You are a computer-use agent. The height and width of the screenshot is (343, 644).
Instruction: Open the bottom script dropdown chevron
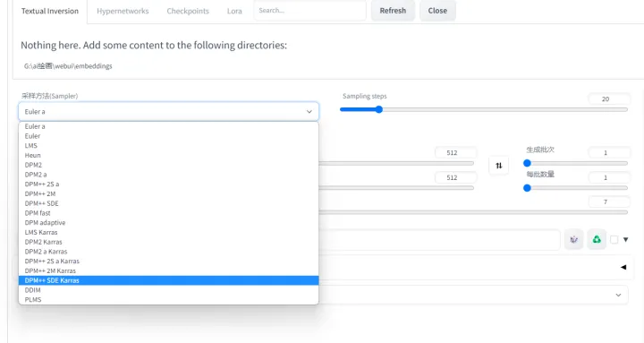618,295
